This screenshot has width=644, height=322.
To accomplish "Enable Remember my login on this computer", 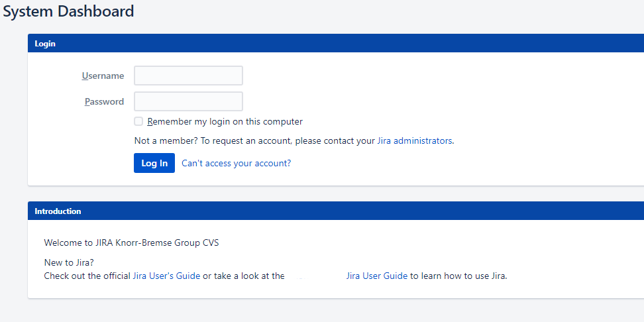I will pos(139,121).
